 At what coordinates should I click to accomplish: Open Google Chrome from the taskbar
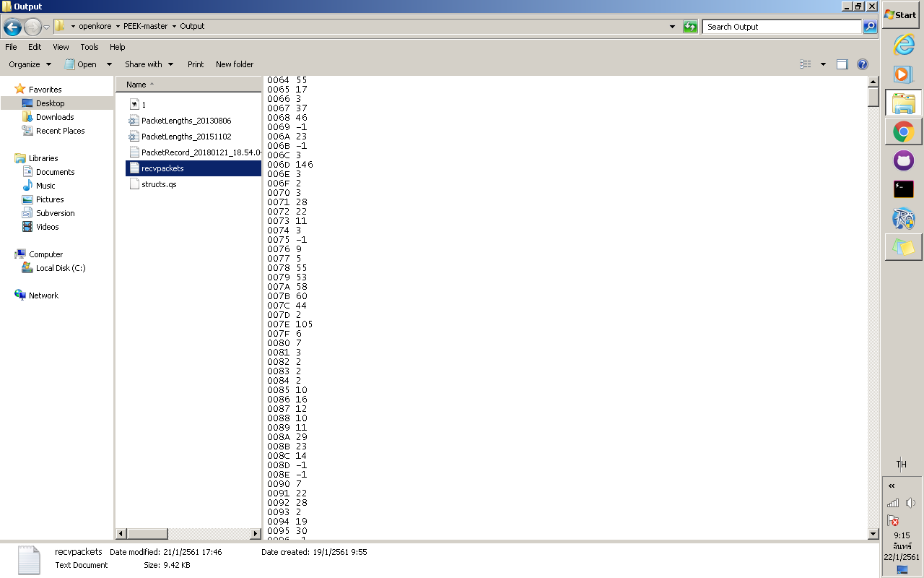[x=902, y=131]
